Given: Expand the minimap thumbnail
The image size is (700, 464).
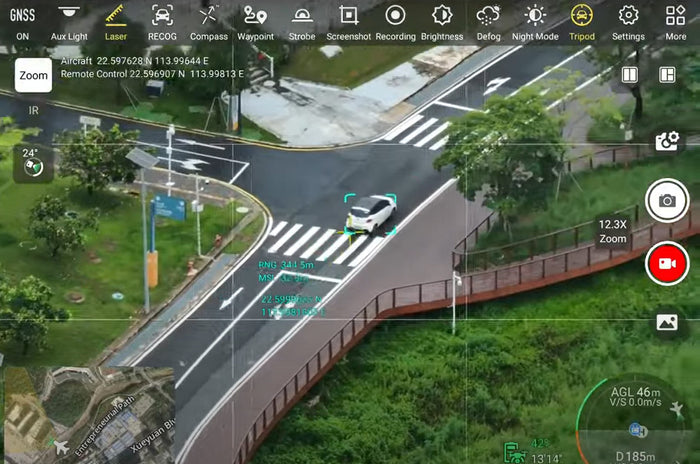Looking at the screenshot, I should tap(89, 414).
